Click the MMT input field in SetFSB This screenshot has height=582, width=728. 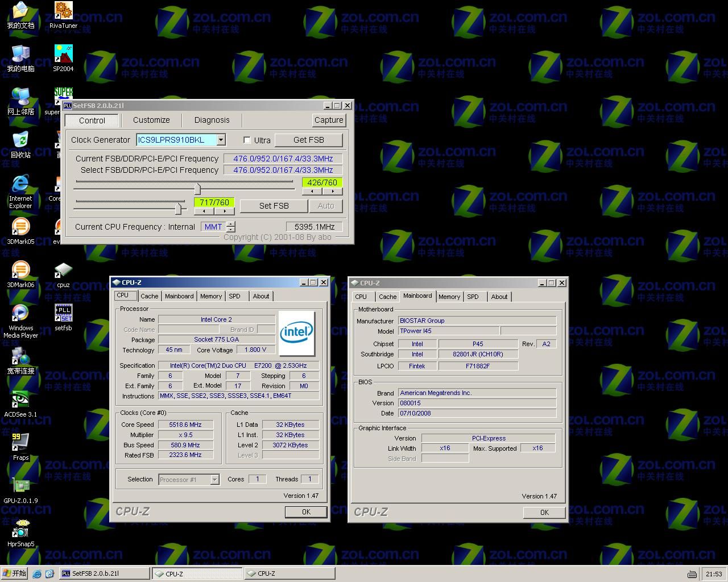point(213,227)
